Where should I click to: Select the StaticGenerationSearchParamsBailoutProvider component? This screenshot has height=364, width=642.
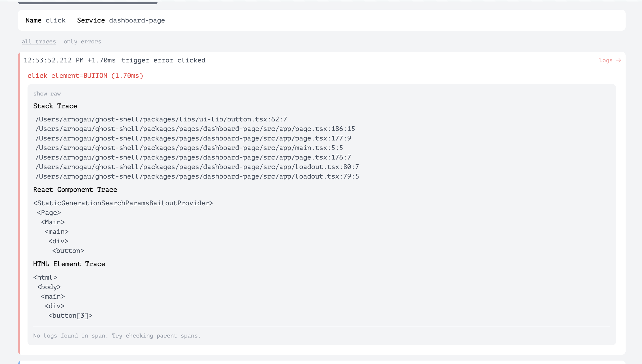tap(123, 203)
